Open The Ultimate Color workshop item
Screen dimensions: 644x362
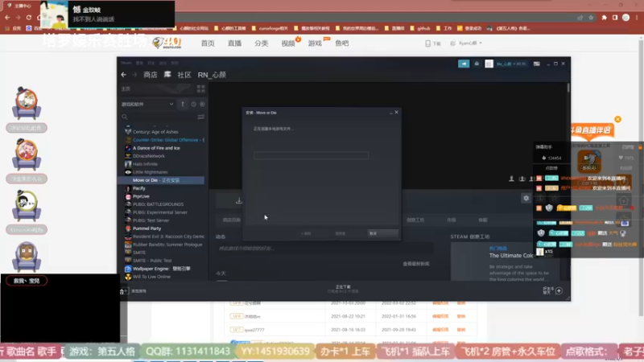pos(511,255)
